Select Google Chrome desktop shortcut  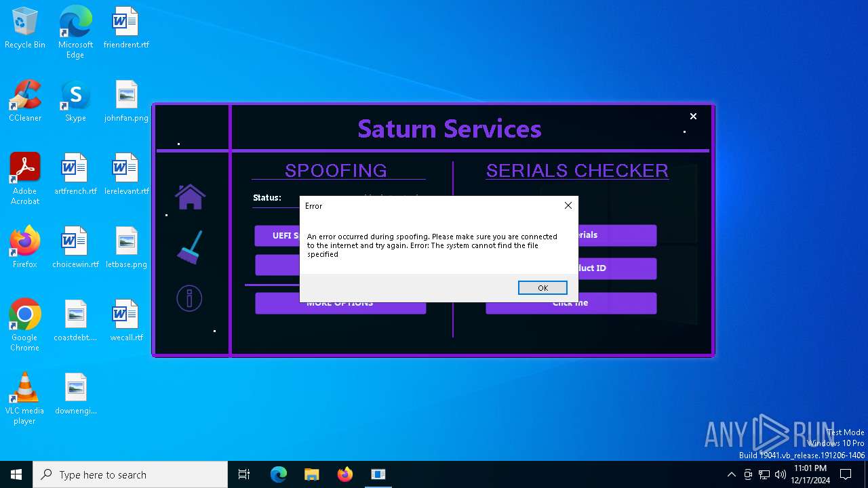click(25, 325)
